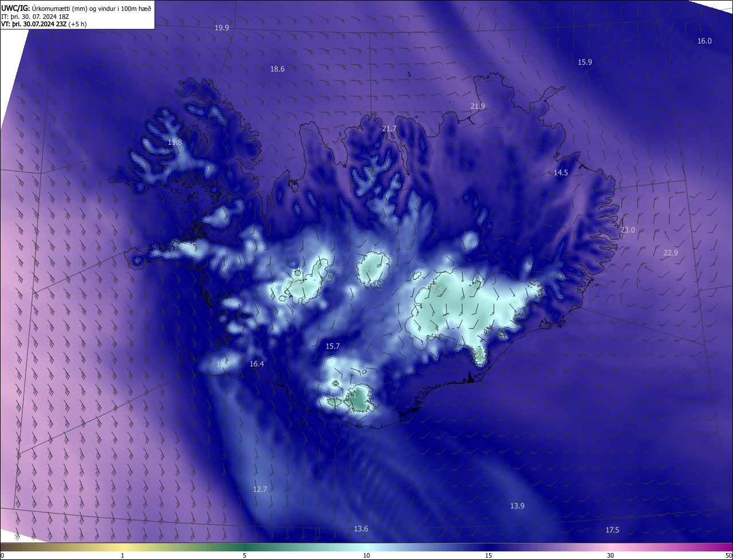Click the 16.0 value label
Viewport: 733px width, 560px height.
[x=704, y=41]
